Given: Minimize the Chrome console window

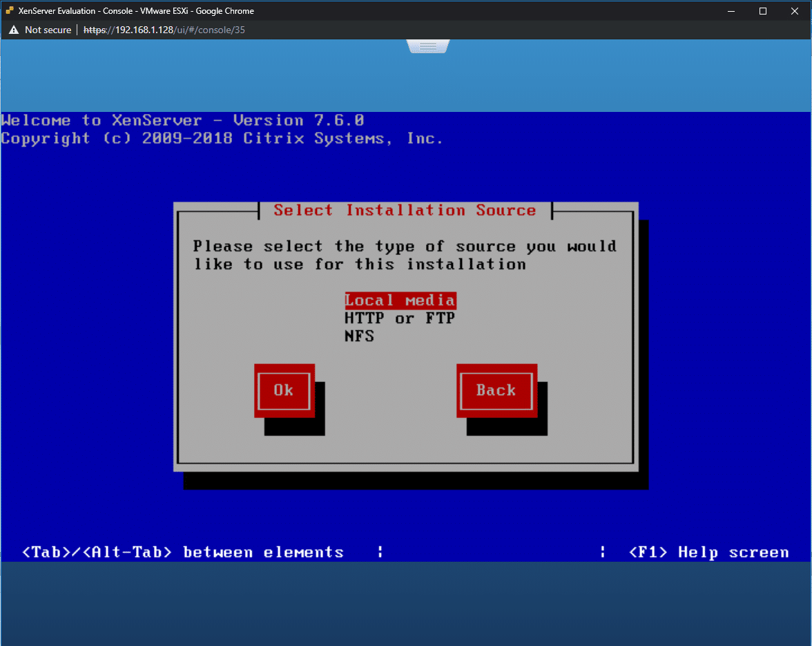Looking at the screenshot, I should (731, 11).
